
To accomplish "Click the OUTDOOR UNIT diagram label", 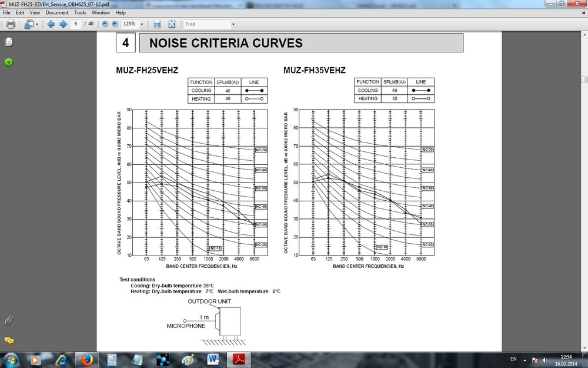I will (209, 301).
